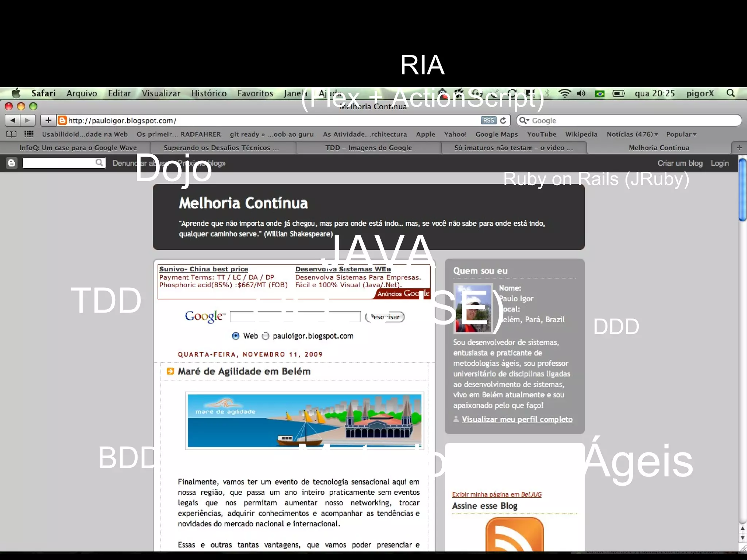Show Top Sites grid icon

click(29, 134)
